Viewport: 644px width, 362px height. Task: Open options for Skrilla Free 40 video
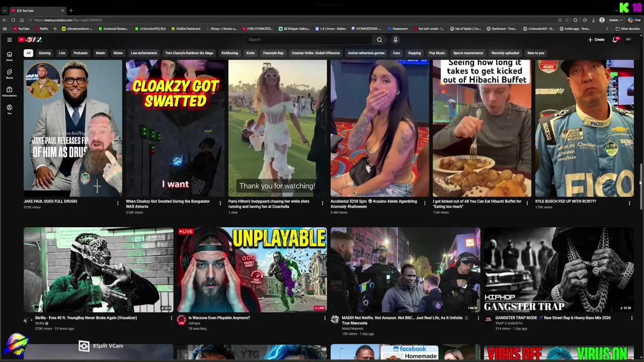click(x=171, y=318)
